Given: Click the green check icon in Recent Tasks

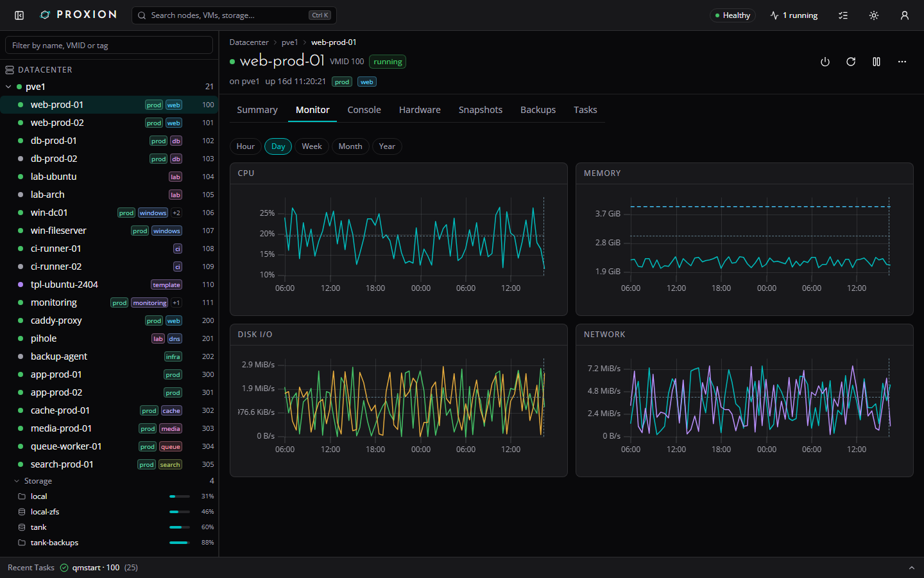Looking at the screenshot, I should pos(64,568).
